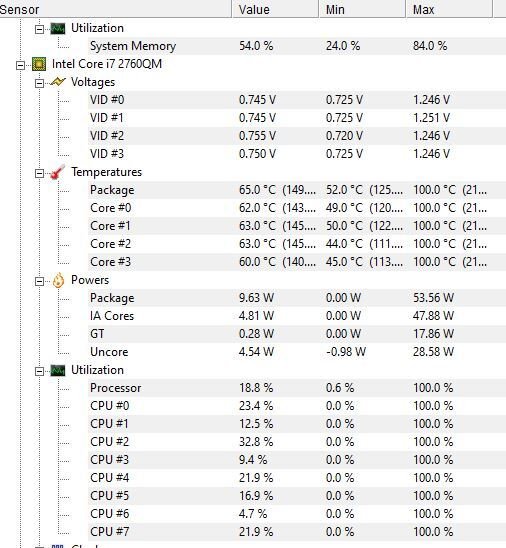This screenshot has width=506, height=548.
Task: Click the Min column header
Action: [362, 9]
